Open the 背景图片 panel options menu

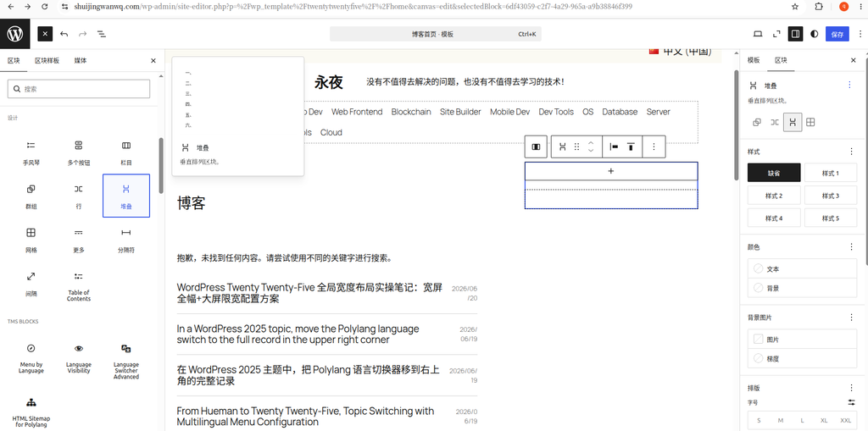coord(851,317)
